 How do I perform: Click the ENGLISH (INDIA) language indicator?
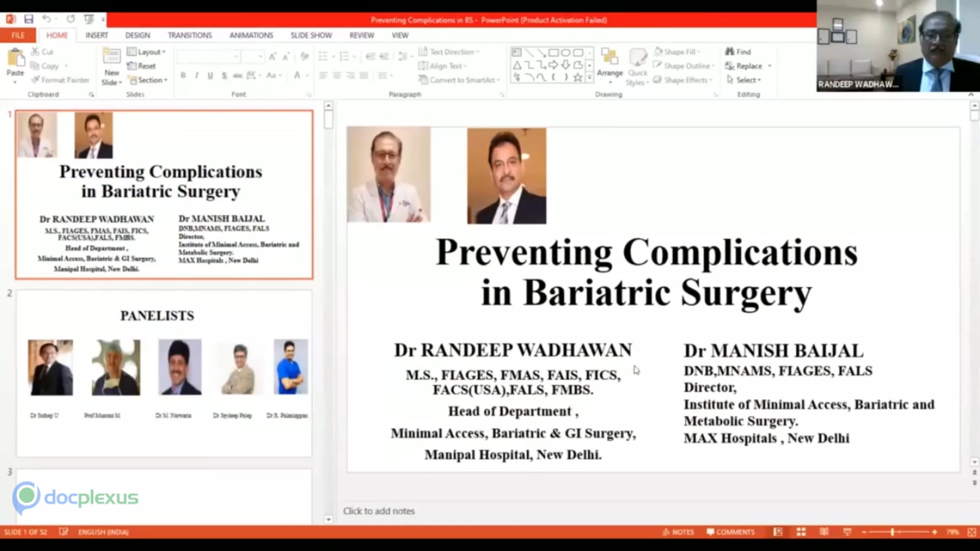[x=103, y=532]
